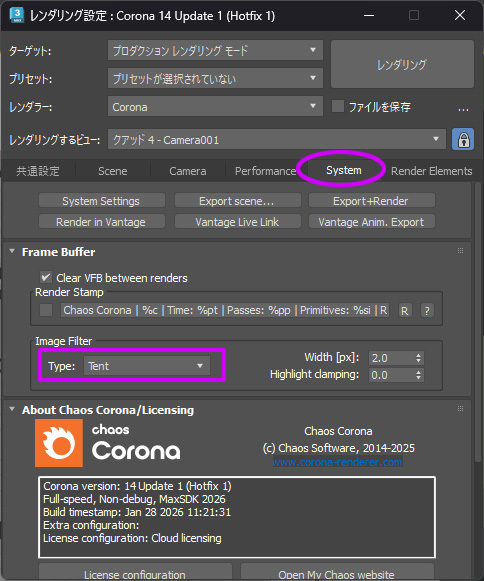Enable the Render Stamp checkbox
The width and height of the screenshot is (484, 581).
[46, 310]
